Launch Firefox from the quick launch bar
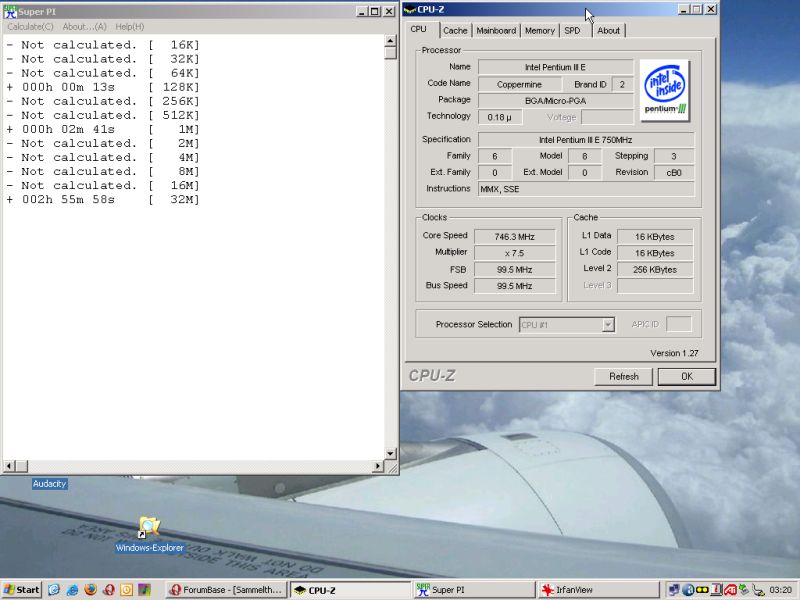Viewport: 800px width, 600px height. point(90,590)
